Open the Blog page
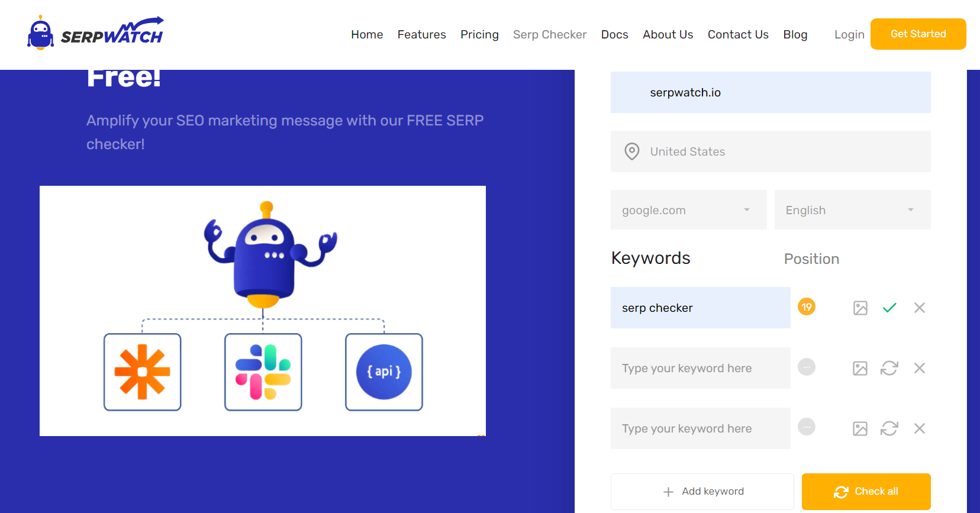980x513 pixels. click(x=795, y=34)
